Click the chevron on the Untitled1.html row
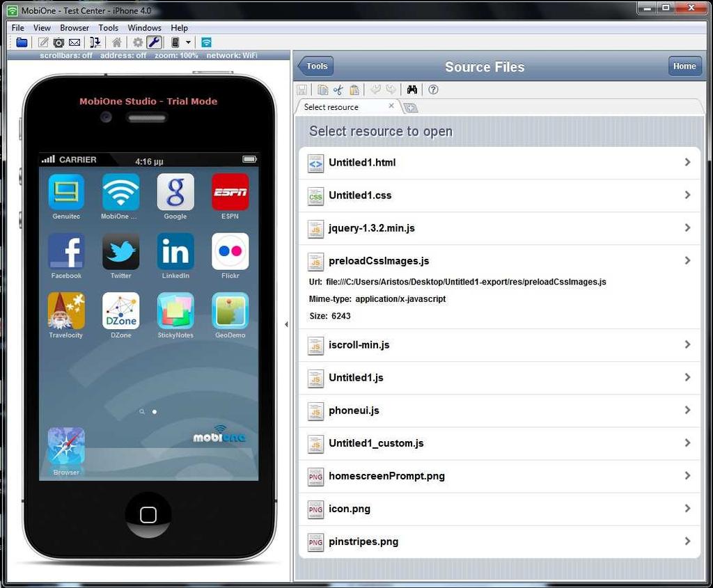This screenshot has height=588, width=713. point(687,162)
